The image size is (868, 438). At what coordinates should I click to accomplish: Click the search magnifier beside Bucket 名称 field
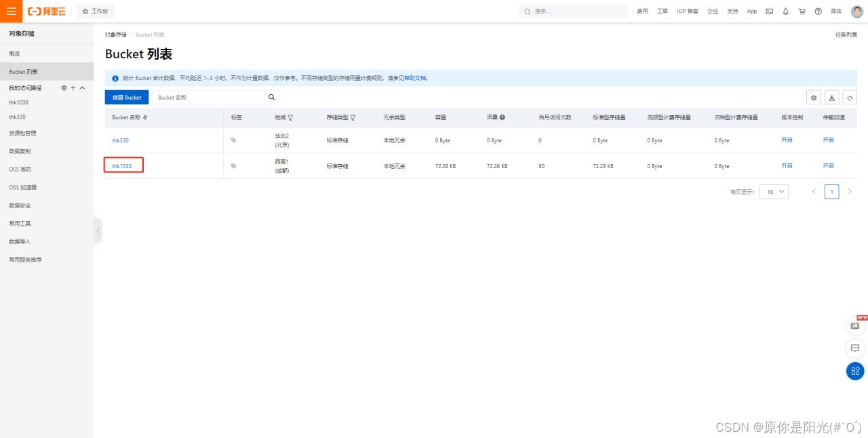(271, 98)
